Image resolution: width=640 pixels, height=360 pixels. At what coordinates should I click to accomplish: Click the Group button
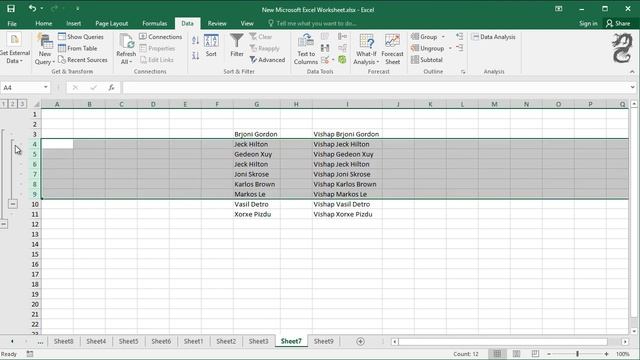(424, 37)
